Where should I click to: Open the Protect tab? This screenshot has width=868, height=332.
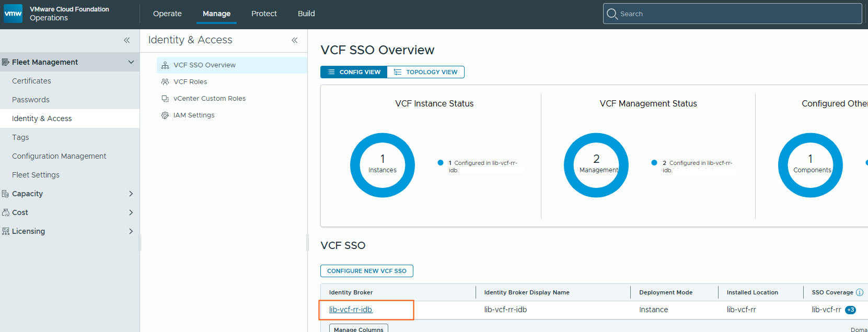[264, 14]
